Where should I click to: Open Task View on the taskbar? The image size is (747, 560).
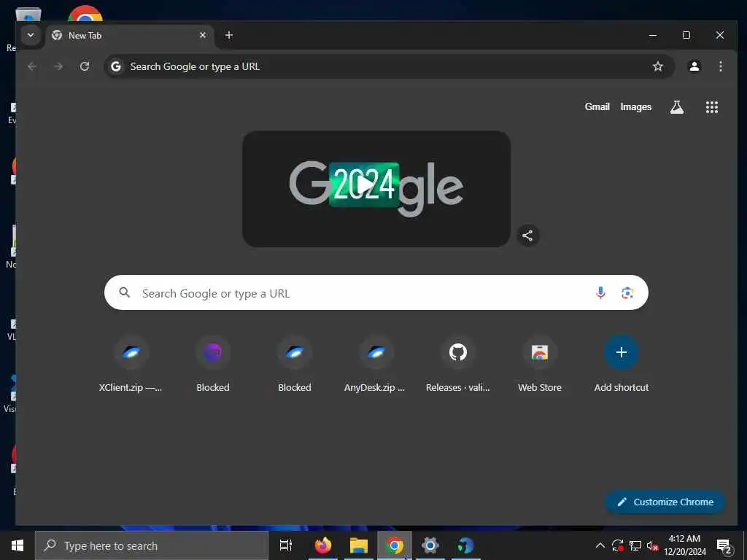(286, 545)
